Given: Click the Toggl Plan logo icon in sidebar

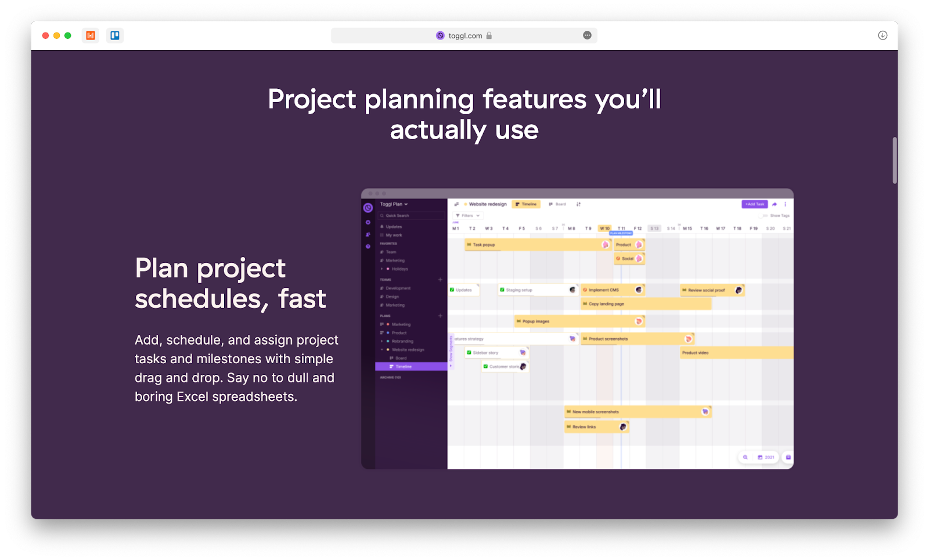Looking at the screenshot, I should (368, 208).
